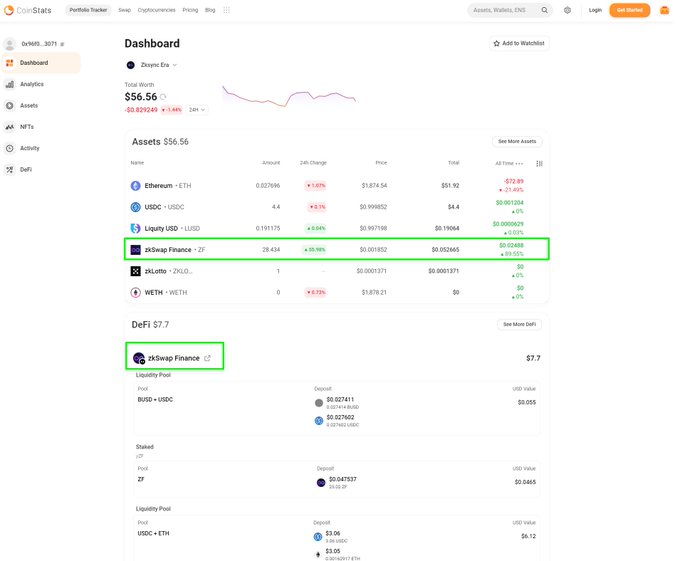Click the Ethereum price $1,874.54
The image size is (680, 561).
[x=374, y=186]
